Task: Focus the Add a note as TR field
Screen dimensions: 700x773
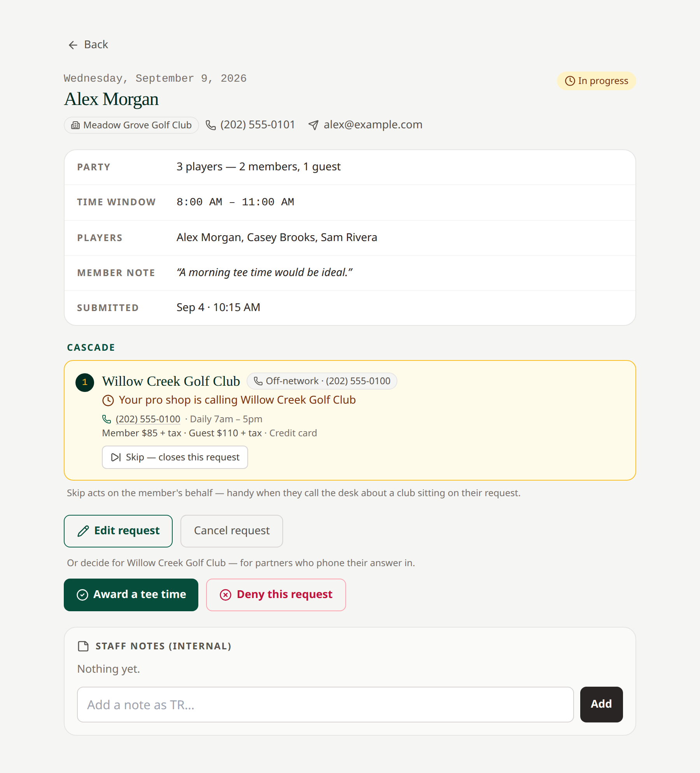Action: click(325, 705)
